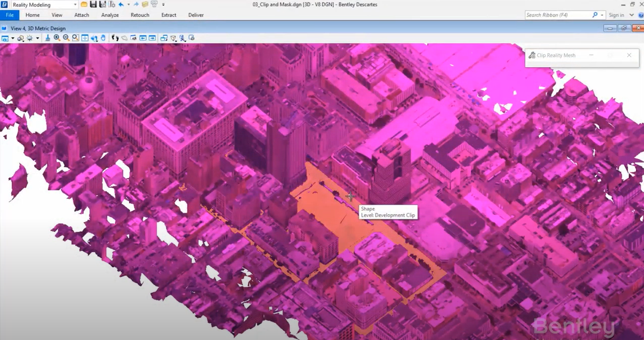This screenshot has width=644, height=340.
Task: Expand the Undo history dropdown arrow
Action: (x=128, y=5)
